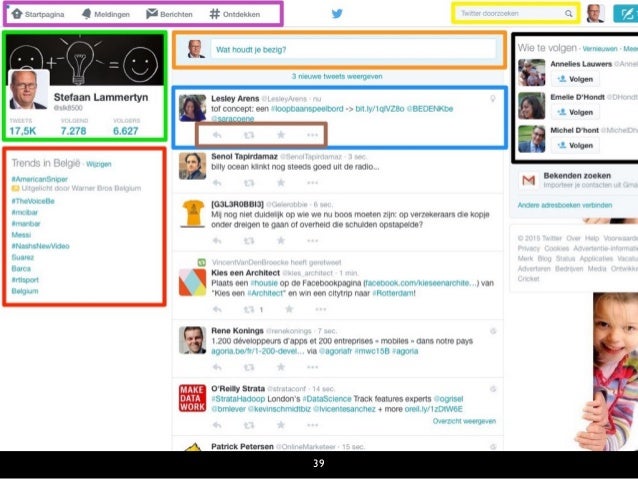Screen dimensions: 638x479
Task: Open Stefaan Lammertyn's profile name
Action: tap(101, 97)
